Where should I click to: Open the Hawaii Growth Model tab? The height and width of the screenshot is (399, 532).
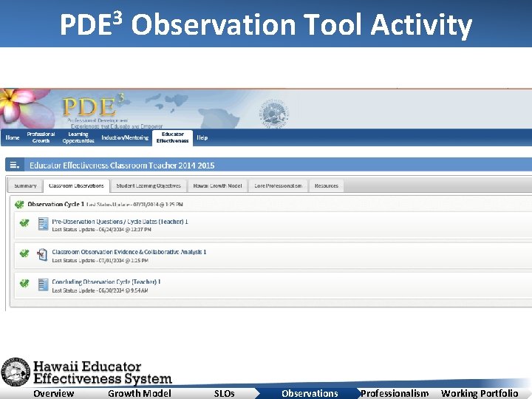(217, 186)
